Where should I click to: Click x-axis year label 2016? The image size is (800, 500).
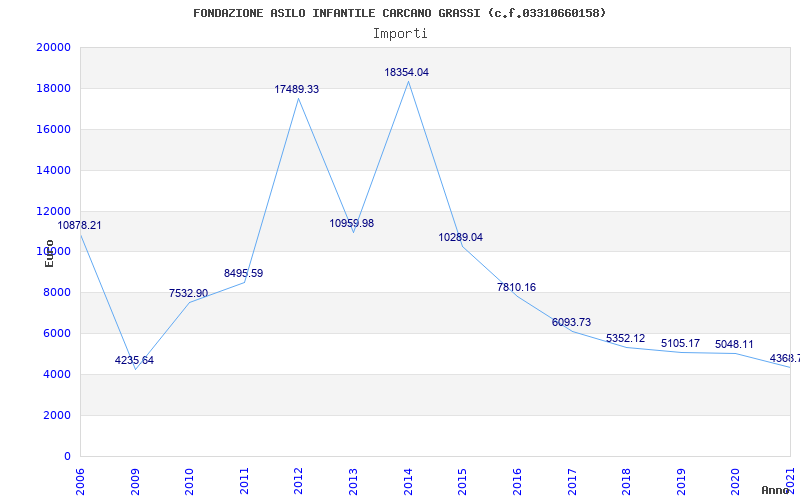click(x=517, y=481)
